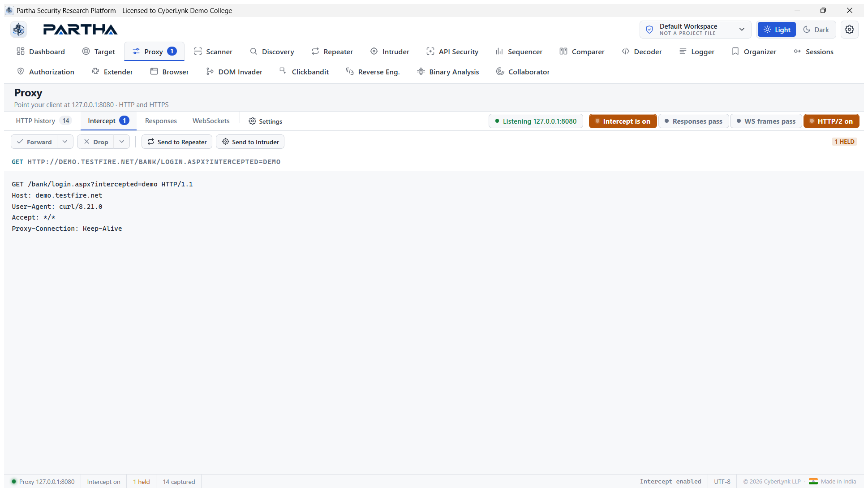
Task: Open Forward options dropdown arrow
Action: (65, 142)
